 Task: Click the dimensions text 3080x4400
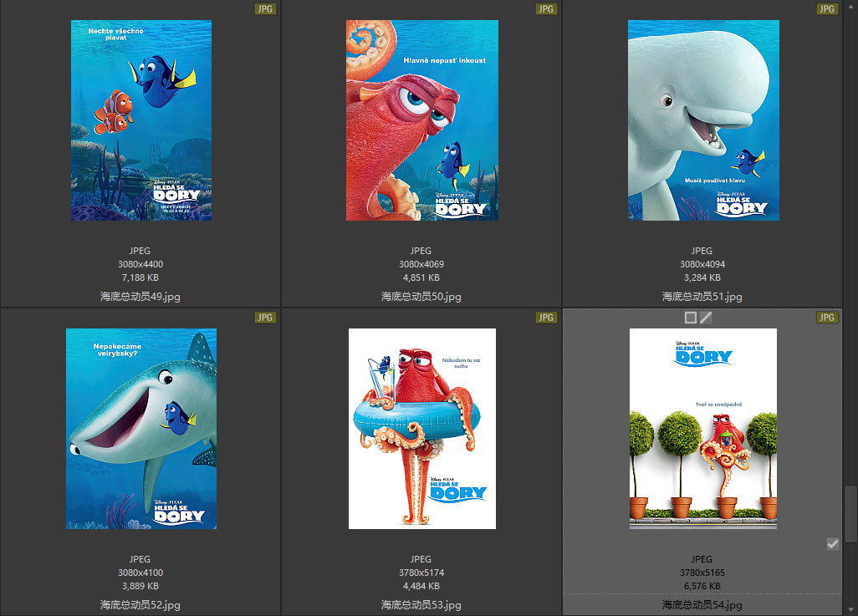(140, 264)
